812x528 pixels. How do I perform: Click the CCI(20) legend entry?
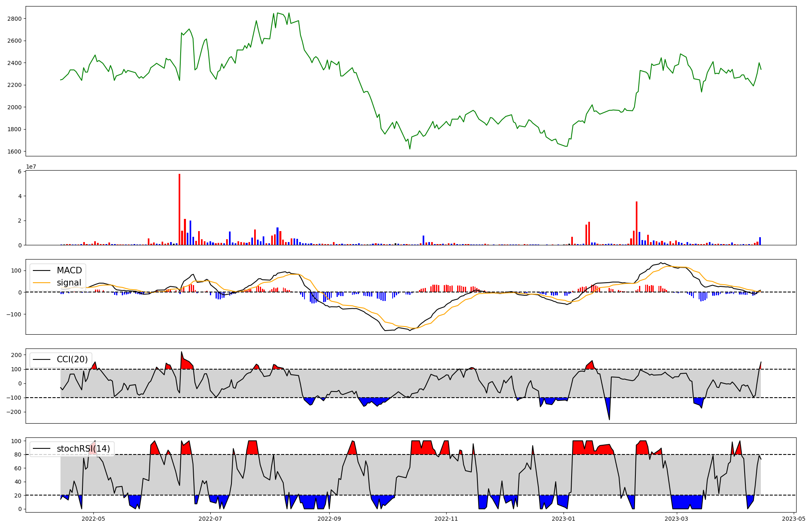(72, 359)
